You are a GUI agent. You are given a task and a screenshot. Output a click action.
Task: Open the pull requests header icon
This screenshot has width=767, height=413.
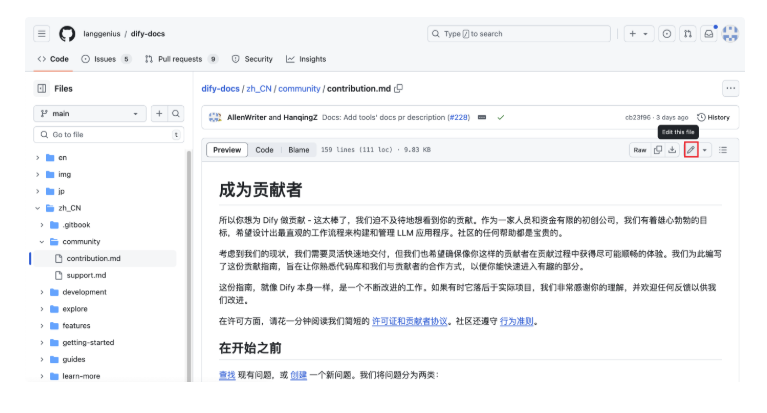688,34
